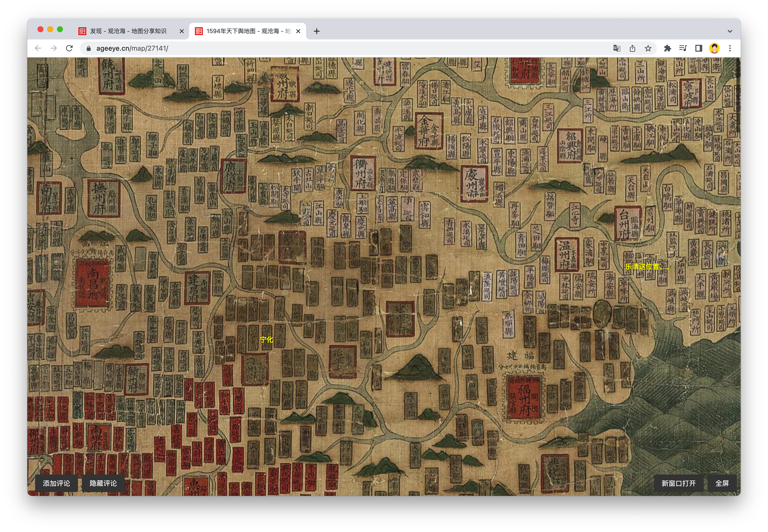Share this page via share icon
This screenshot has height=532, width=768.
(x=632, y=48)
